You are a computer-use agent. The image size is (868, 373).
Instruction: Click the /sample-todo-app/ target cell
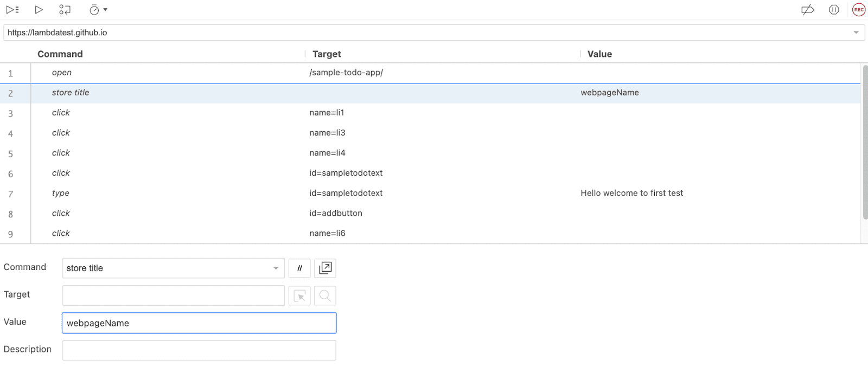click(x=346, y=73)
